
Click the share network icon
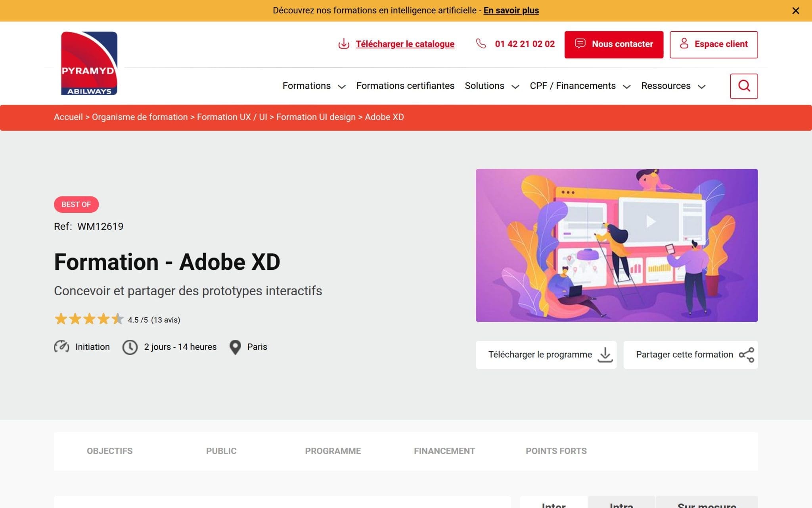coord(747,355)
